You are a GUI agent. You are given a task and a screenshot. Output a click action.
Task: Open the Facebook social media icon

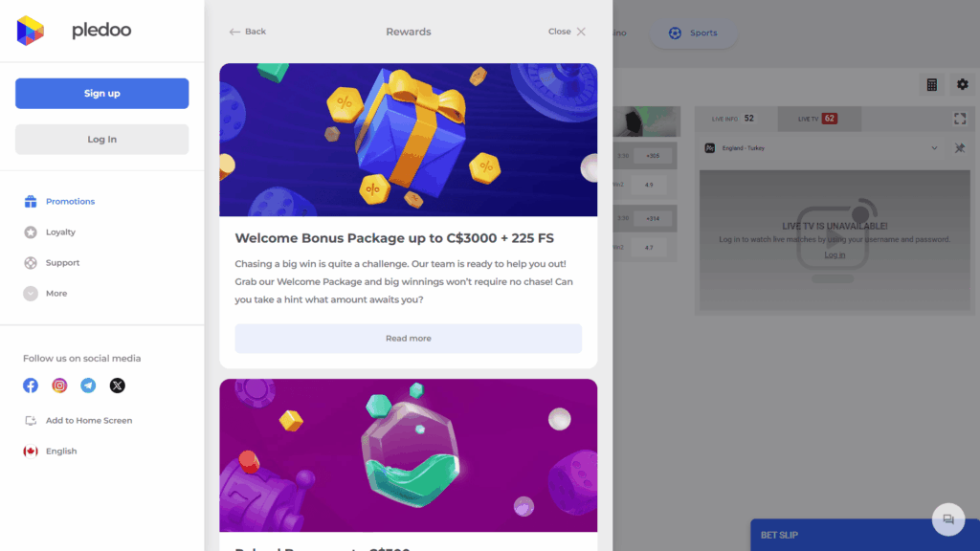pyautogui.click(x=31, y=386)
